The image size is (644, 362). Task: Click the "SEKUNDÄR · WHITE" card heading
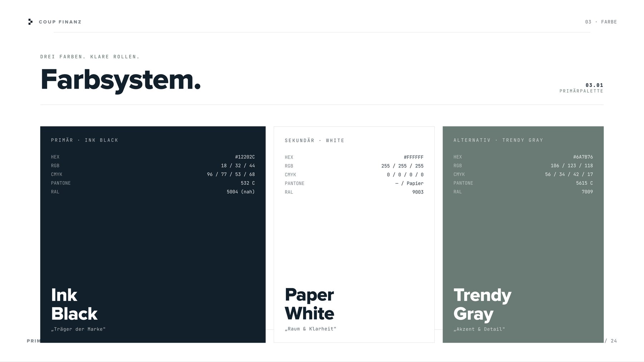(x=314, y=140)
